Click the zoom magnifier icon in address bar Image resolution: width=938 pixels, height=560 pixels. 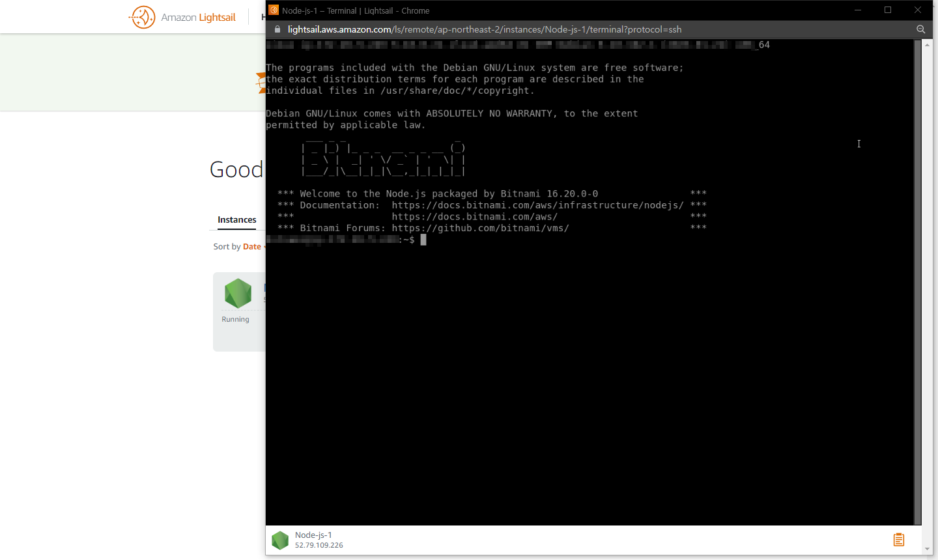pyautogui.click(x=921, y=29)
